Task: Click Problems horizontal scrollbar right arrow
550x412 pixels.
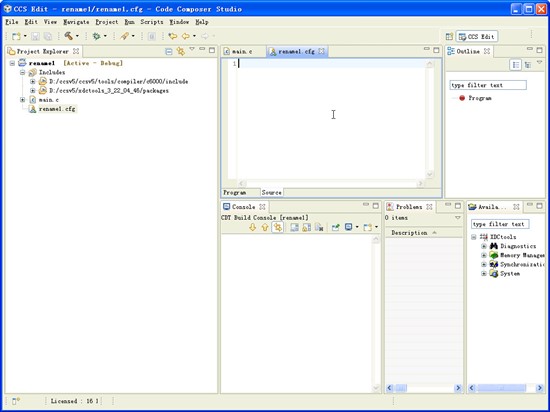Action: [458, 388]
